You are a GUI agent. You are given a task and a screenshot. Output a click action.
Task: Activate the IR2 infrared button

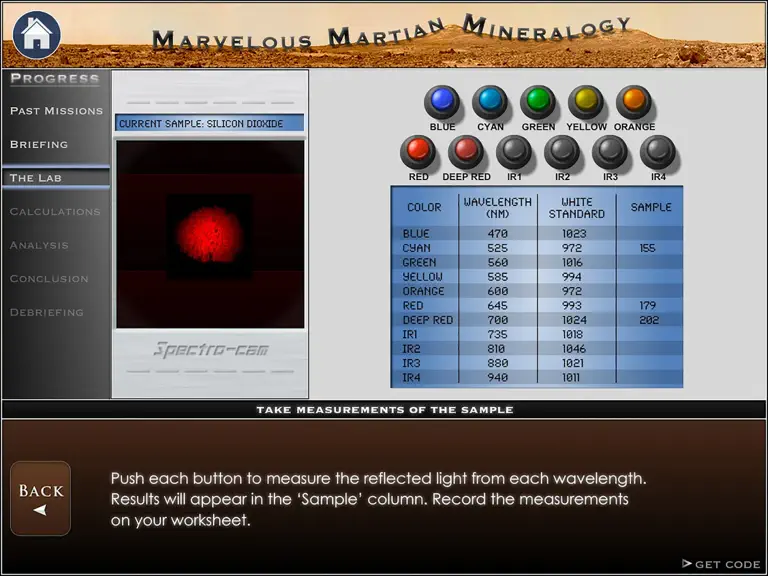(562, 151)
